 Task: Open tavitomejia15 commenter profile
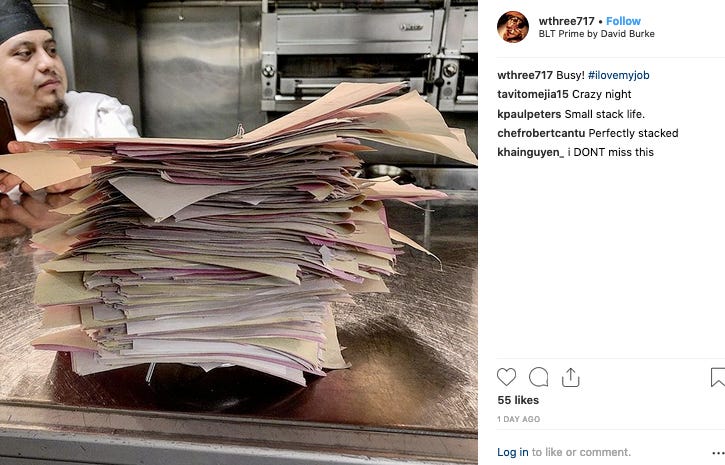pyautogui.click(x=533, y=94)
